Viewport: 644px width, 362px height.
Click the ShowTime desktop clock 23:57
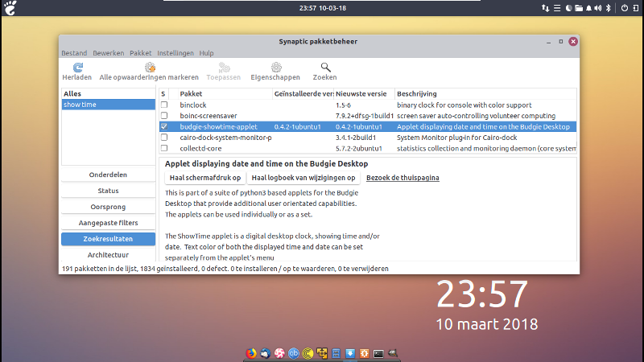(481, 294)
